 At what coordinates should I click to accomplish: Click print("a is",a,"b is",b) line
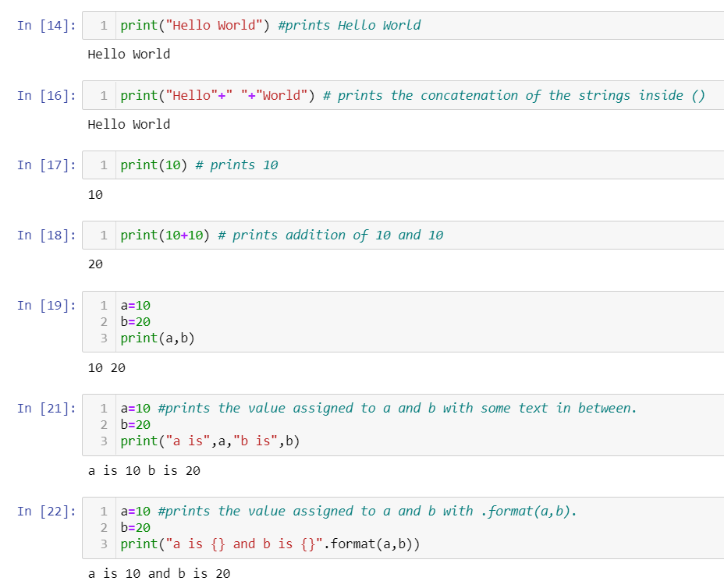point(210,441)
